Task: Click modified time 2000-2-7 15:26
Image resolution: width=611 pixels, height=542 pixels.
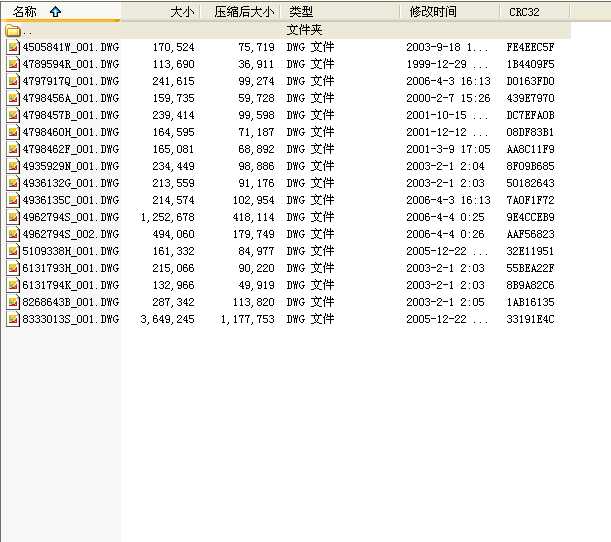Action: (x=448, y=99)
